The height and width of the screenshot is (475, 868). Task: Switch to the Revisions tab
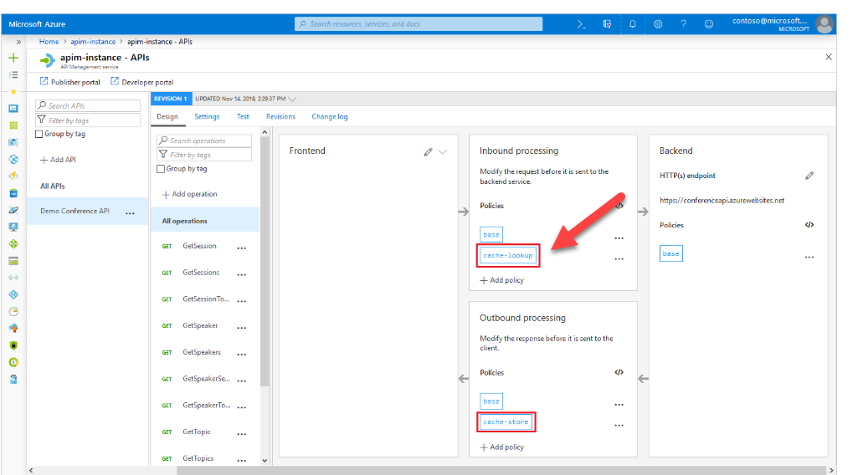280,117
